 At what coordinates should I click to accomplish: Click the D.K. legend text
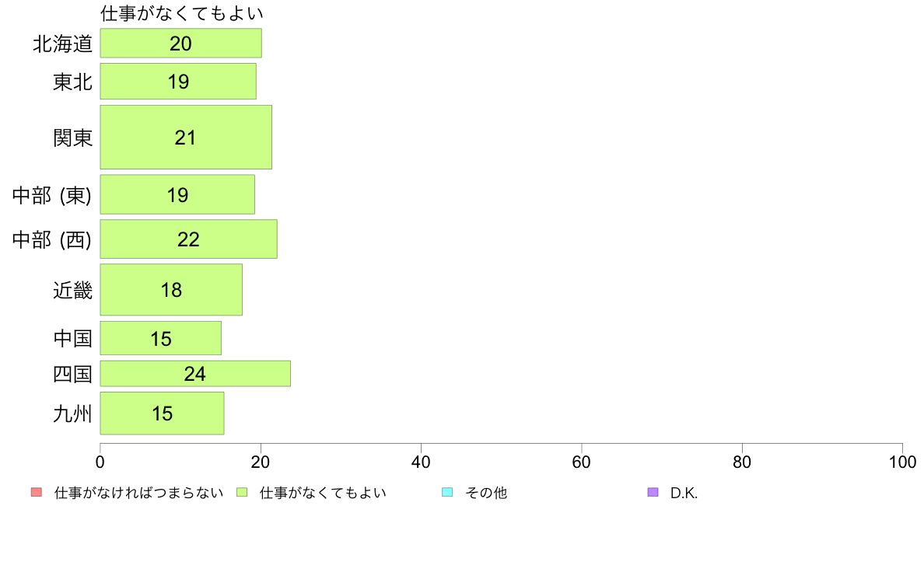[x=684, y=493]
